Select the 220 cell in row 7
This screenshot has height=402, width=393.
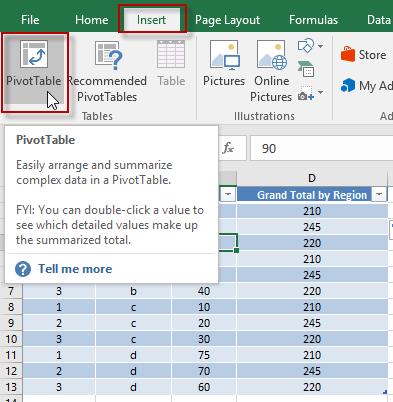(x=312, y=291)
